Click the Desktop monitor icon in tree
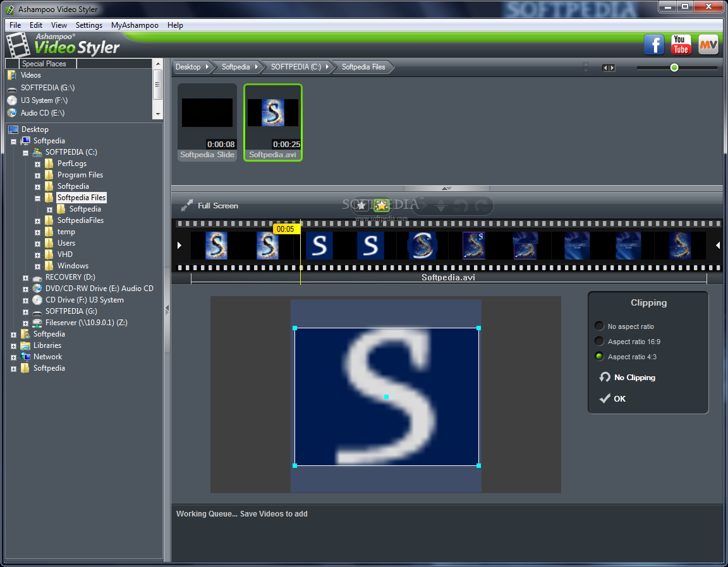Image resolution: width=728 pixels, height=567 pixels. (13, 129)
